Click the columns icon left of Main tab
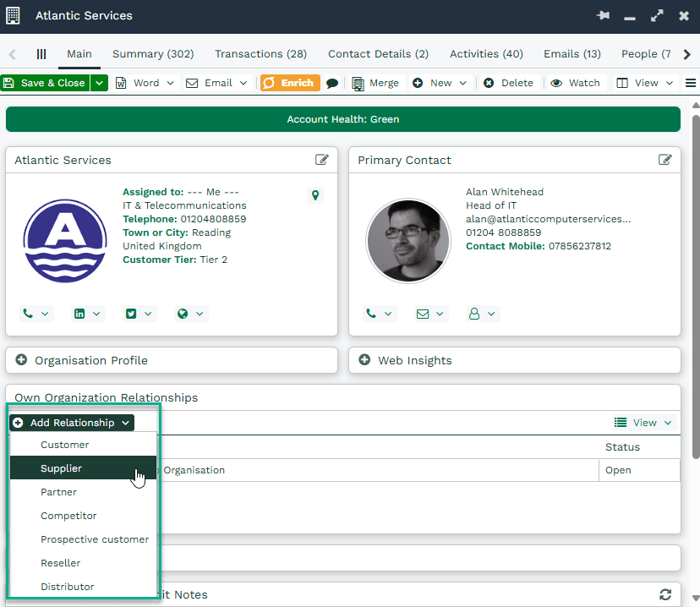 tap(41, 54)
